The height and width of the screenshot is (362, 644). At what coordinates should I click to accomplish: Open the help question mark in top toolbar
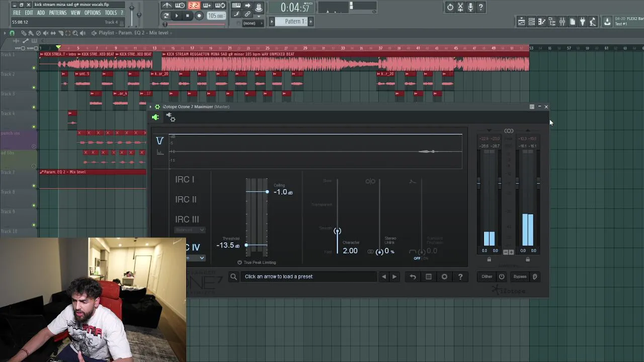481,7
